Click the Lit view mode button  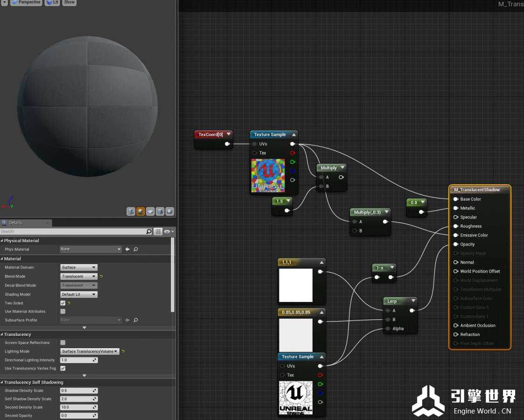tap(52, 2)
